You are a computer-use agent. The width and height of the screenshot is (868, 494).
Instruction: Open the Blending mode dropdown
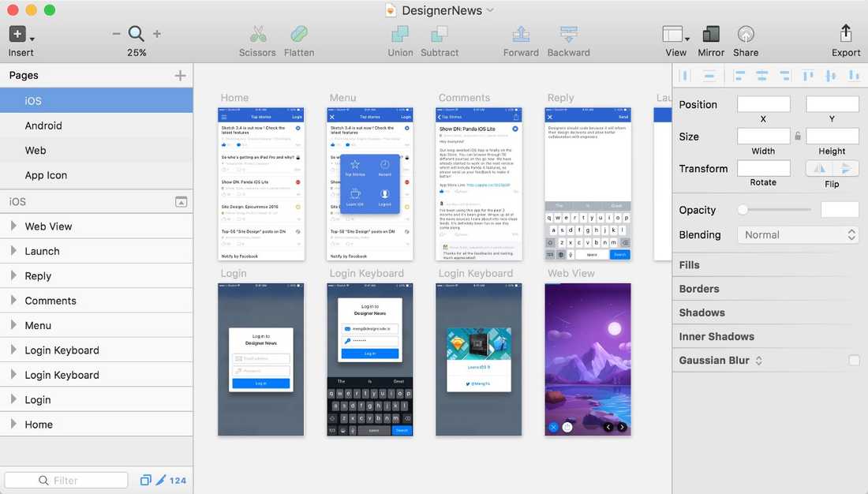798,235
